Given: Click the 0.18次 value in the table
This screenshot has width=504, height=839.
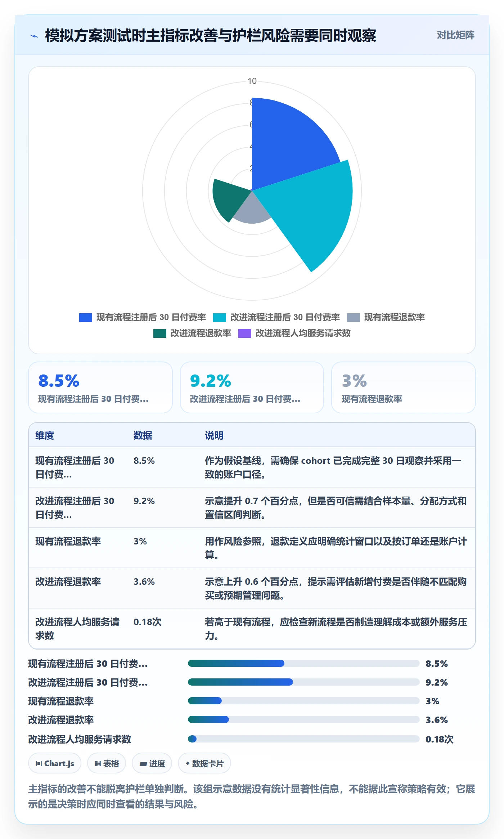Looking at the screenshot, I should tap(148, 622).
